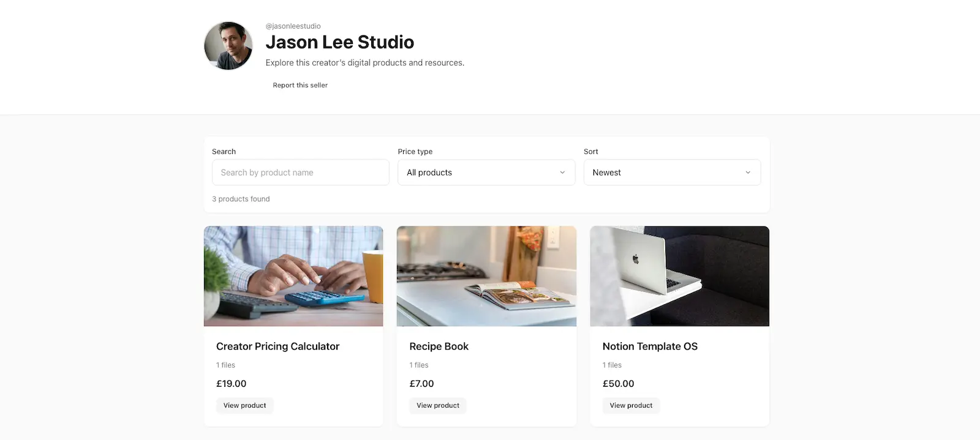Select the £7.00 price on Recipe Book

[x=421, y=384]
